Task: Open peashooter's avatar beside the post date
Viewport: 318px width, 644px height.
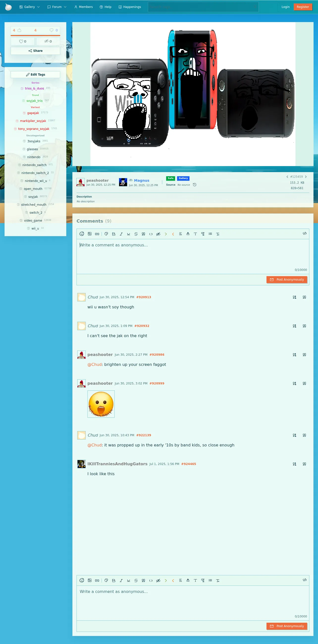Action: coord(80,182)
